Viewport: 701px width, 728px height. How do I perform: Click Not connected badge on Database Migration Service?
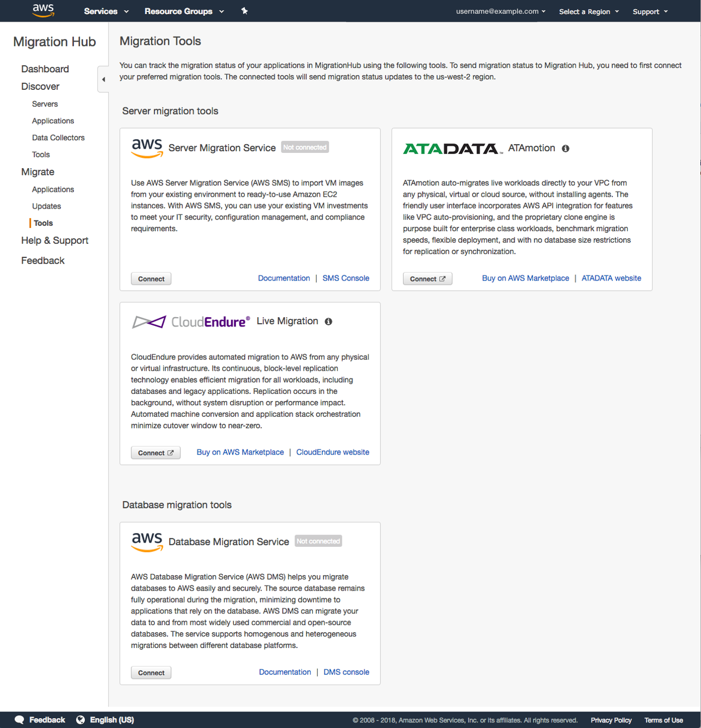[318, 541]
